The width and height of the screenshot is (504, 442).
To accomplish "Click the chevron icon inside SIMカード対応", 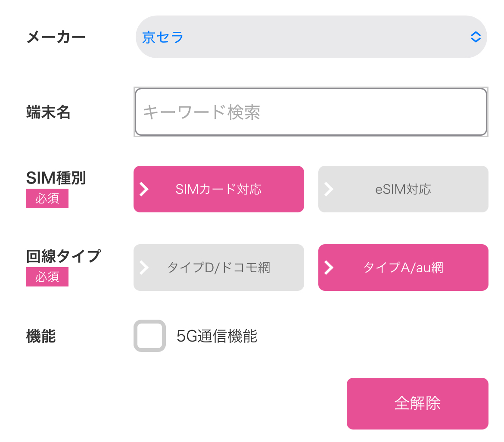I will (144, 189).
